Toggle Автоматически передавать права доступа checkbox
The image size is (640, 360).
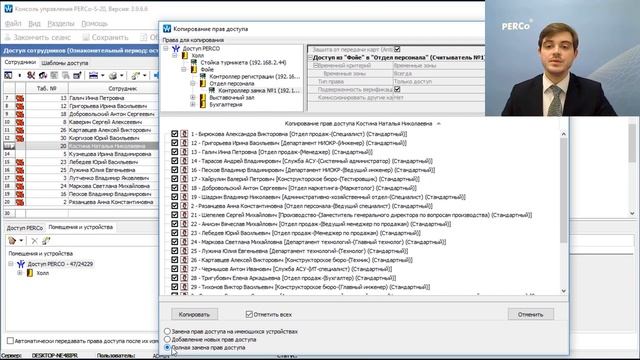pyautogui.click(x=10, y=340)
